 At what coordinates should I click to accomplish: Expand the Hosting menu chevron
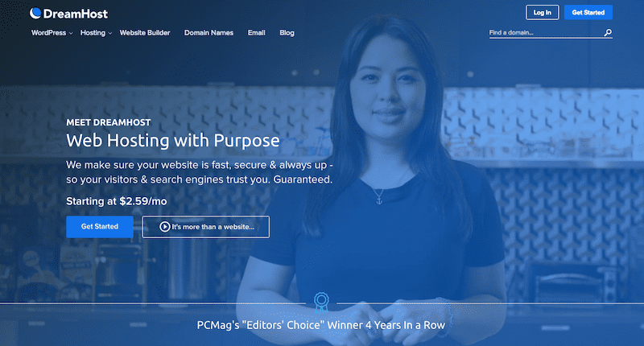109,33
